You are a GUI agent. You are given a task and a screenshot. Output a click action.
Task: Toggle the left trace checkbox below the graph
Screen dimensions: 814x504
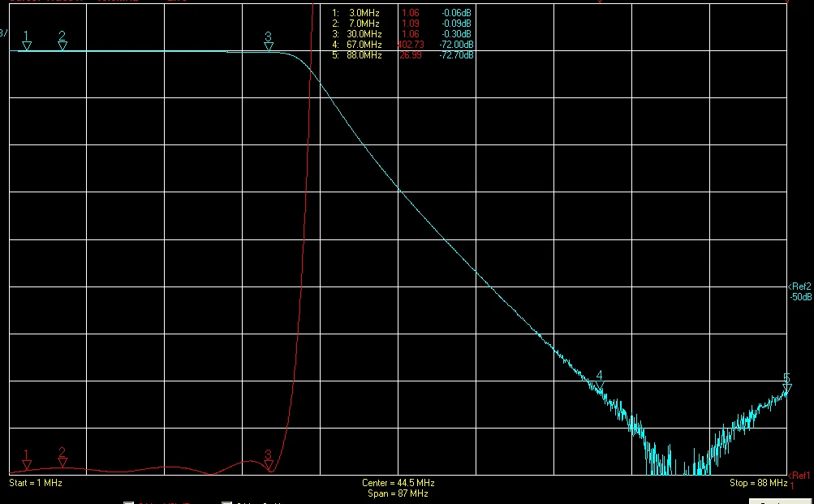pyautogui.click(x=128, y=502)
